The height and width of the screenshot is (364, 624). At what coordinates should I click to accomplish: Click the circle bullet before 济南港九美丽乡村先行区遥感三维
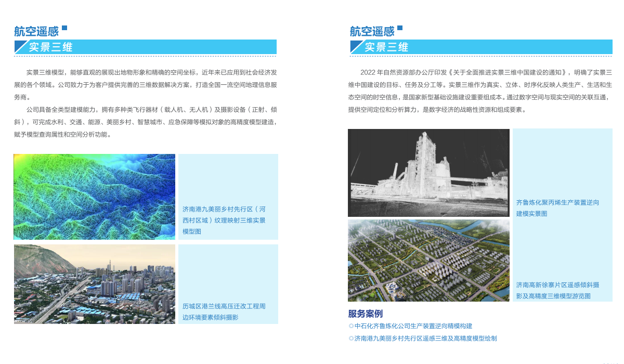pyautogui.click(x=351, y=339)
